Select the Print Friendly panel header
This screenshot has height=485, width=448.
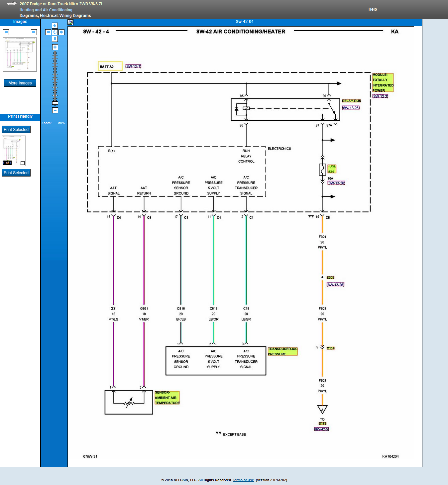tap(20, 117)
